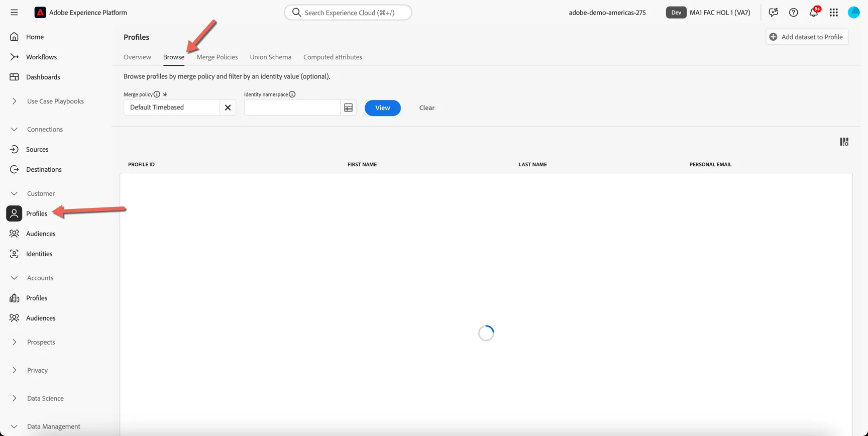This screenshot has height=436, width=868.
Task: Open the feedback chat icon in the header
Action: (x=773, y=13)
